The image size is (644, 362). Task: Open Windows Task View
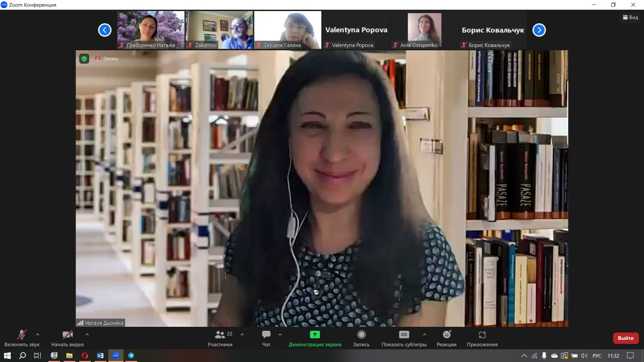tap(38, 355)
